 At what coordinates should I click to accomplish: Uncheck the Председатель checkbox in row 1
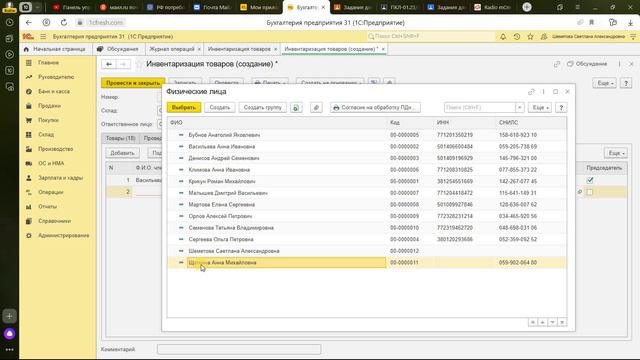point(590,180)
